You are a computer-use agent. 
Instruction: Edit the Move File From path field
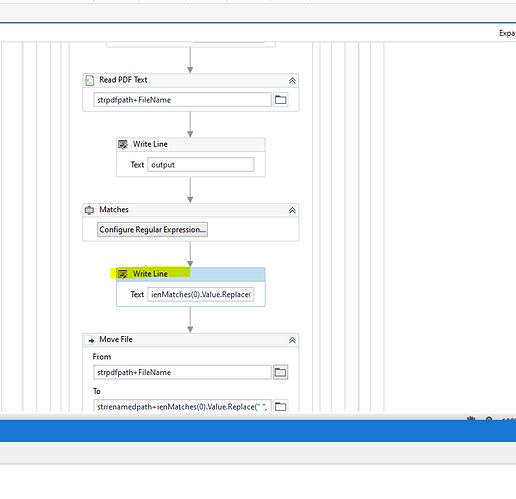pos(182,372)
